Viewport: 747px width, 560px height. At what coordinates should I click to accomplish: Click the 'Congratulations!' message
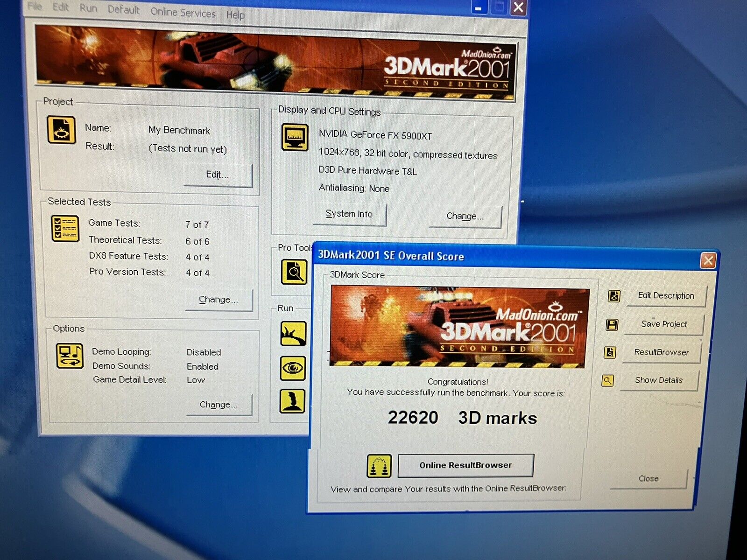(458, 382)
